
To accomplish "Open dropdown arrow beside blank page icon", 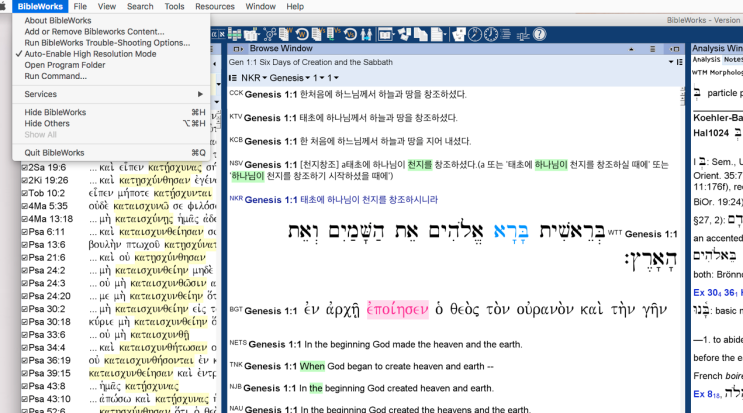I will [445, 34].
